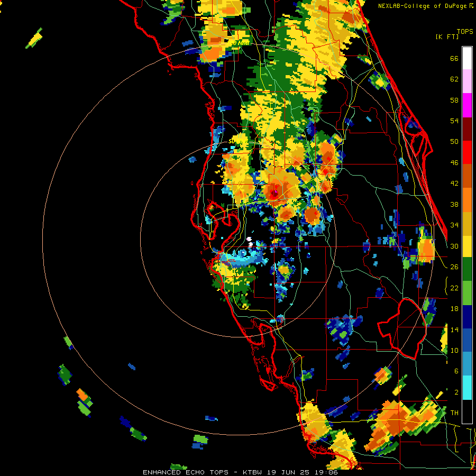Click the 14 legend value

[x=454, y=329]
